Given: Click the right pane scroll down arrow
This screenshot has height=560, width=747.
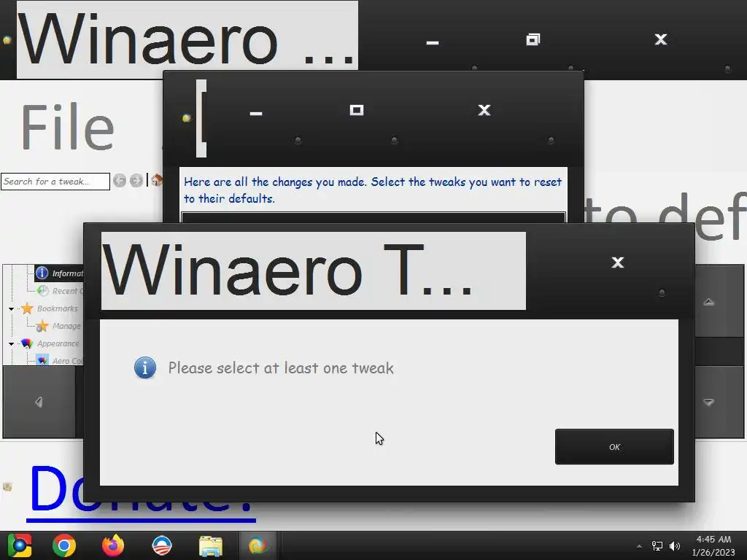Looking at the screenshot, I should (709, 402).
